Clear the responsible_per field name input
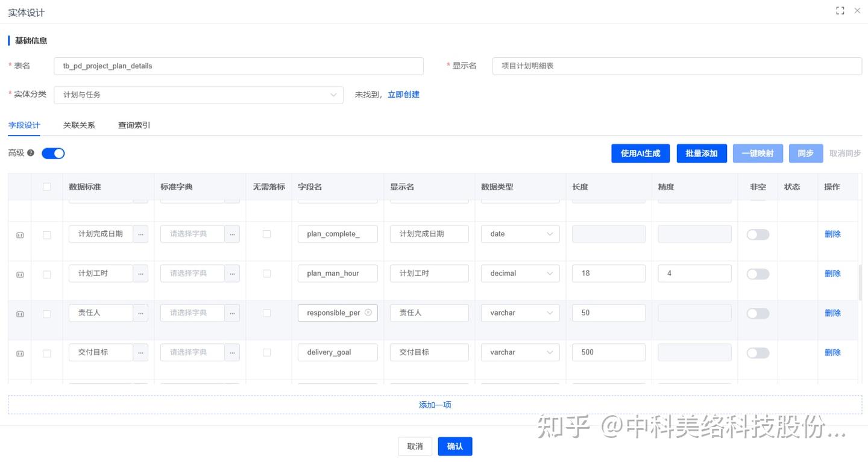 click(x=368, y=313)
